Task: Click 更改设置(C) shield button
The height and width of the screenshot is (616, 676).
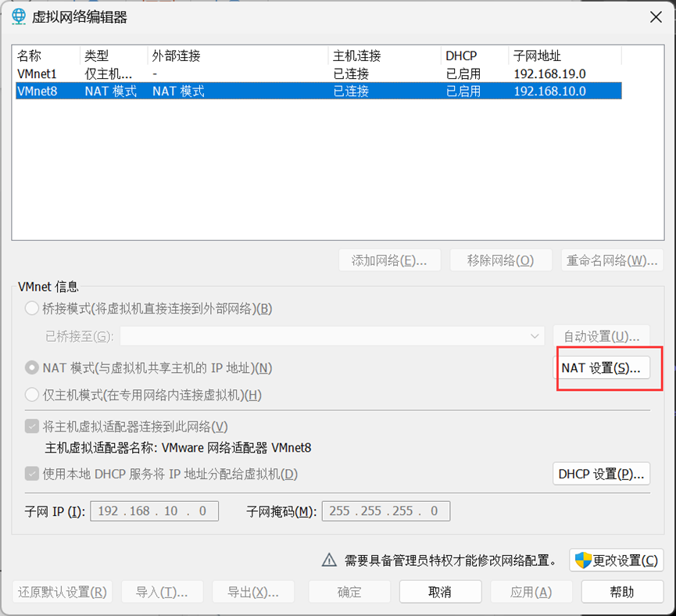Action: [617, 560]
